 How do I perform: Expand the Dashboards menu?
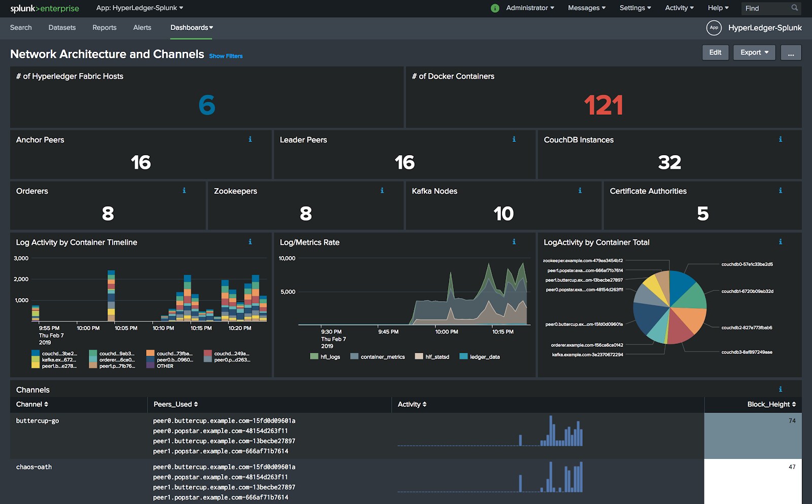tap(191, 27)
